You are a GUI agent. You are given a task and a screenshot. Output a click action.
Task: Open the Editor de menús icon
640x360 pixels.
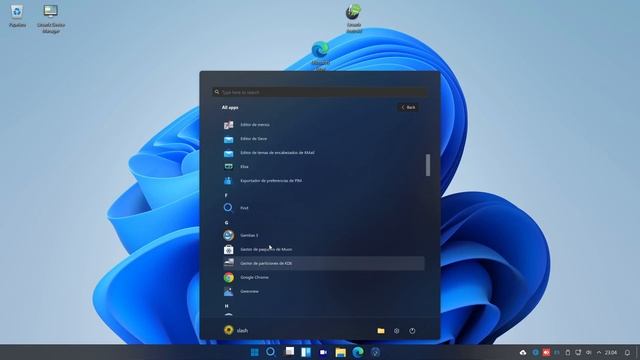(x=229, y=125)
